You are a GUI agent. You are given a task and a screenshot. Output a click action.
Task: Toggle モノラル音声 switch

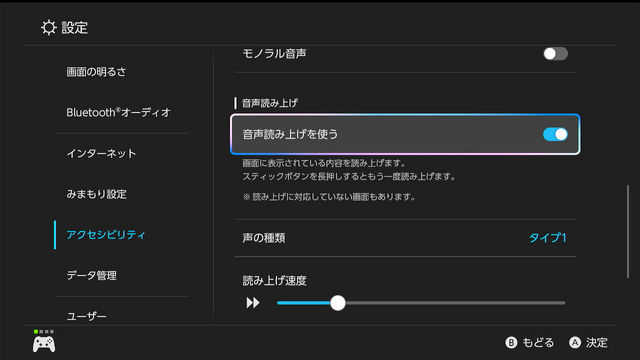555,53
